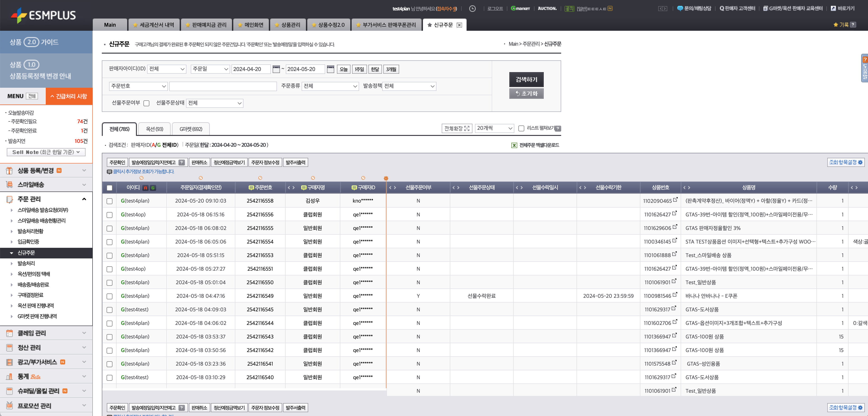This screenshot has height=416, width=868.
Task: Open the end date calendar picker icon
Action: 330,69
